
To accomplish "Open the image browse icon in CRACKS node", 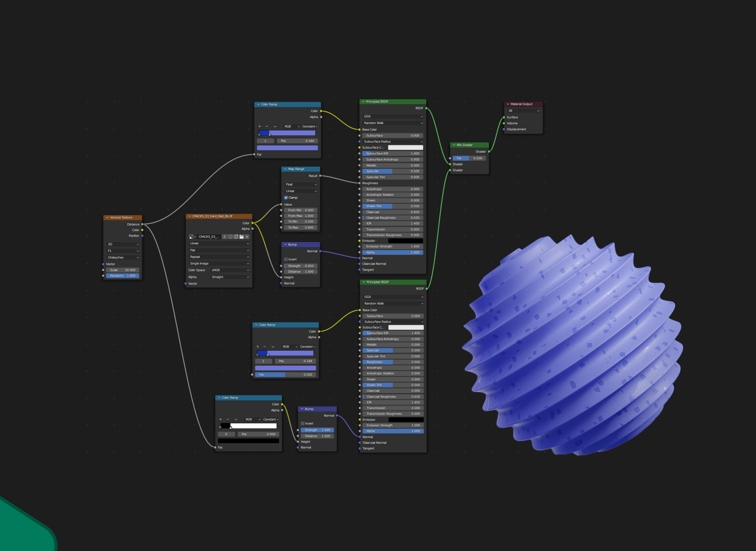I will 192,237.
